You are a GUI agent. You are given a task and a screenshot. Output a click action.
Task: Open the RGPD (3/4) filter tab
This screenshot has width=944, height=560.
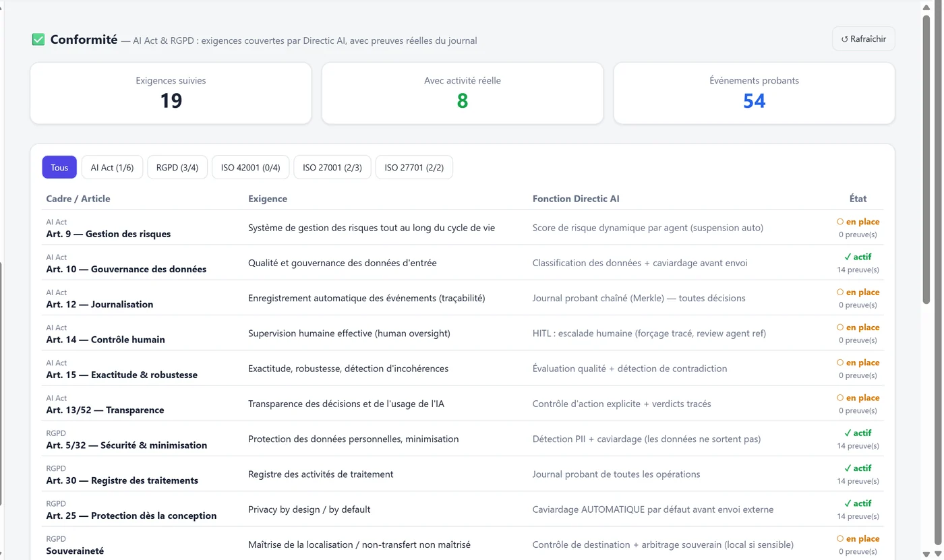(177, 167)
